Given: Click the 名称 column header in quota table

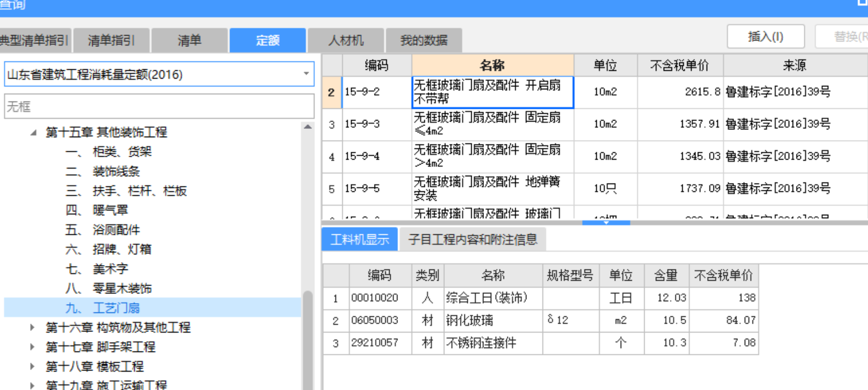Looking at the screenshot, I should pyautogui.click(x=493, y=65).
